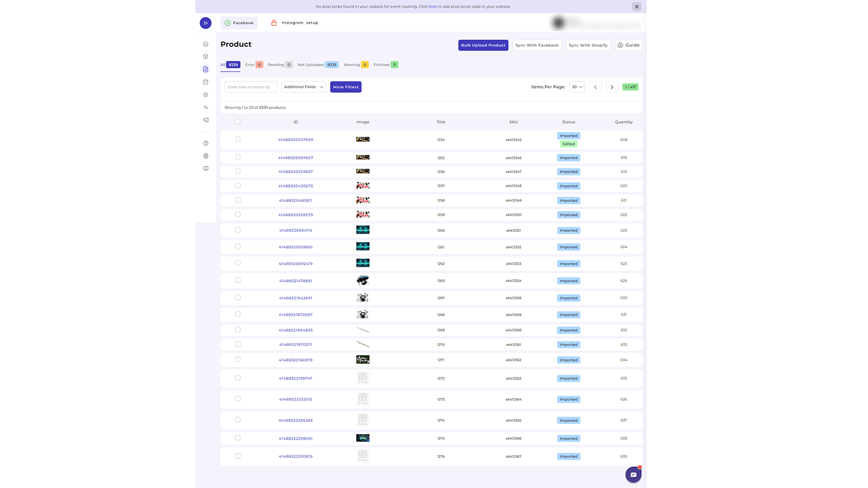This screenshot has height=488, width=868.
Task: Switch to Not Uploaded tab
Action: 318,65
